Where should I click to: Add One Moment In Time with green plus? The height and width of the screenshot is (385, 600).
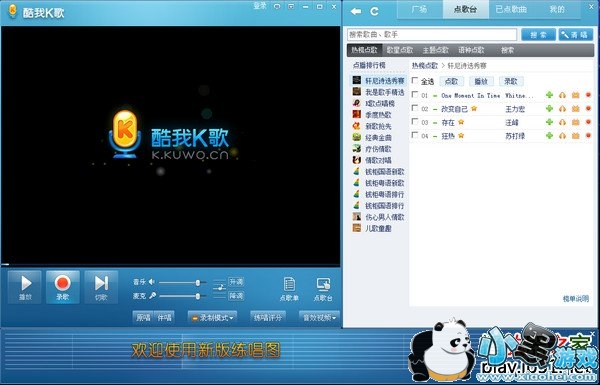tap(549, 95)
